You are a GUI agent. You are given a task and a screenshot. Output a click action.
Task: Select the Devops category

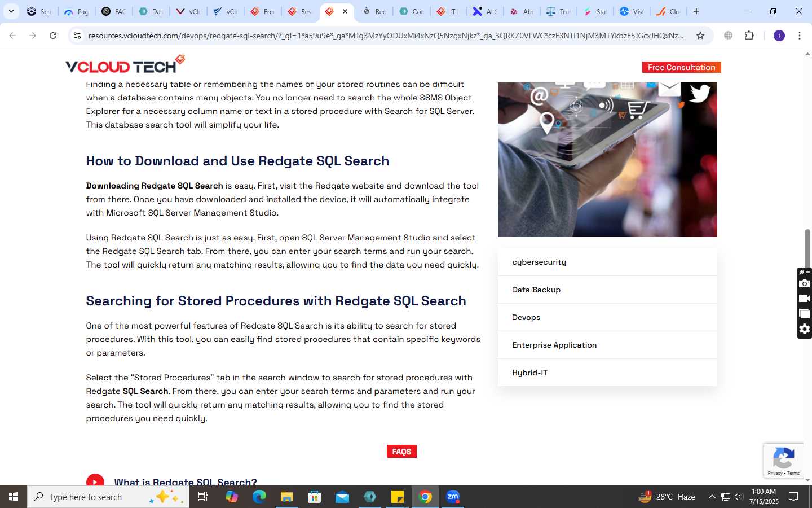[x=607, y=317]
